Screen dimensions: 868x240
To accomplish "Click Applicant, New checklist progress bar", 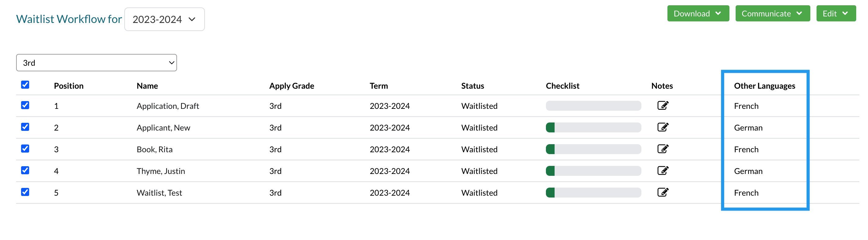I will pyautogui.click(x=593, y=127).
